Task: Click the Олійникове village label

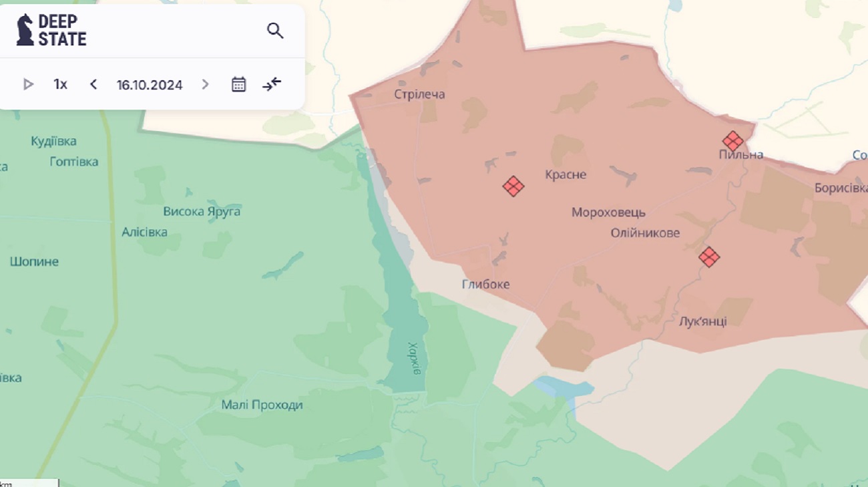Action: point(645,233)
